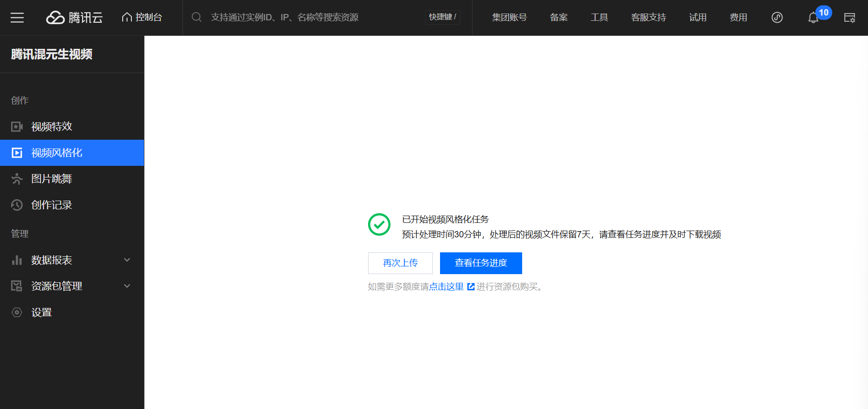Screen dimensions: 868x409
Task: Follow the 点击这里 link
Action: click(x=446, y=287)
